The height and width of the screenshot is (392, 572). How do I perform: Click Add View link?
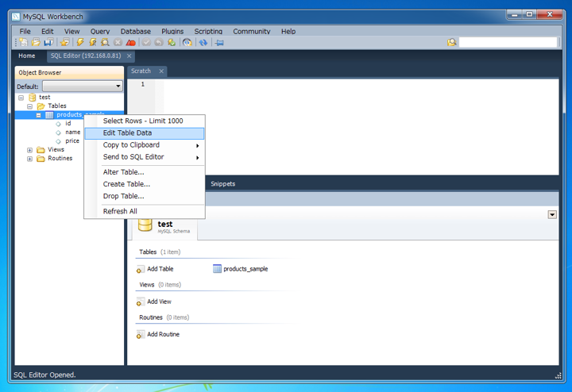point(159,302)
